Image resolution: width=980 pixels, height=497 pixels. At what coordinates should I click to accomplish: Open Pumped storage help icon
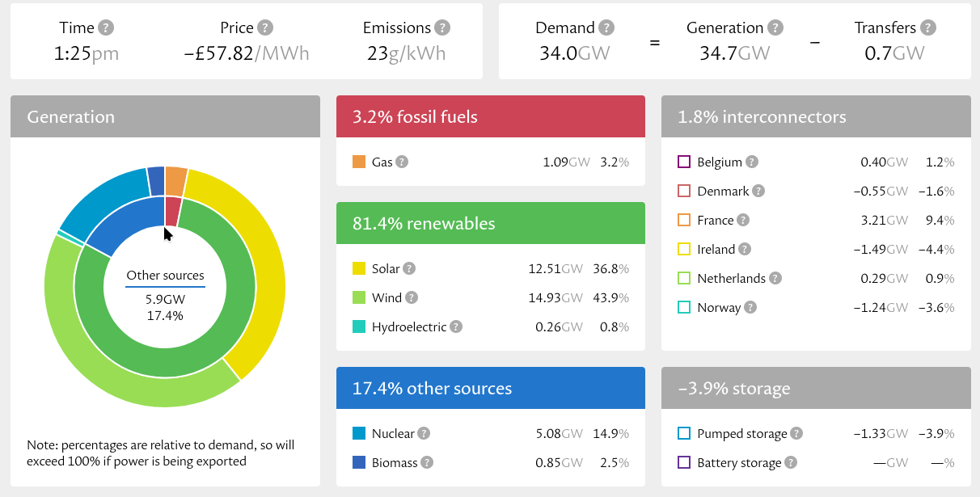pos(796,433)
